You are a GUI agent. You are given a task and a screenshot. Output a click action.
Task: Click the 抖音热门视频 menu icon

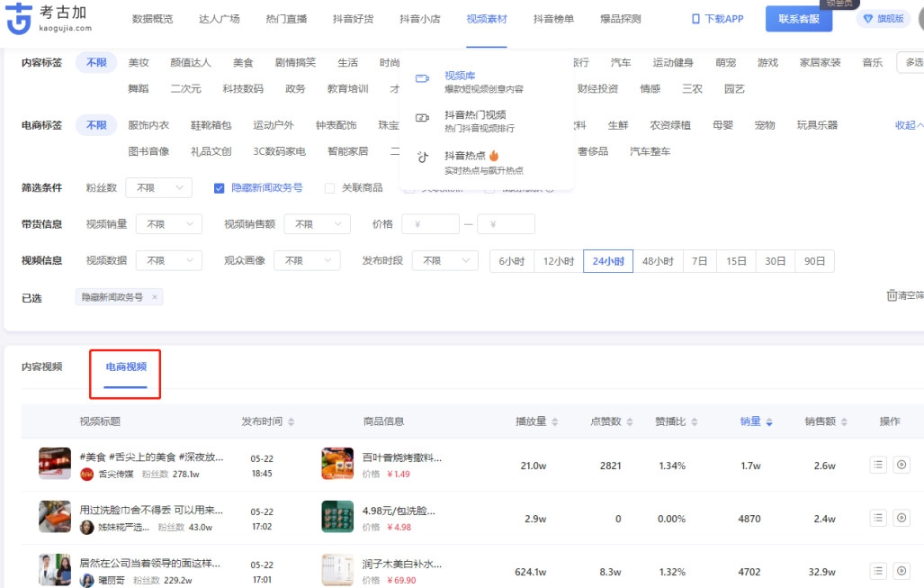pyautogui.click(x=422, y=117)
